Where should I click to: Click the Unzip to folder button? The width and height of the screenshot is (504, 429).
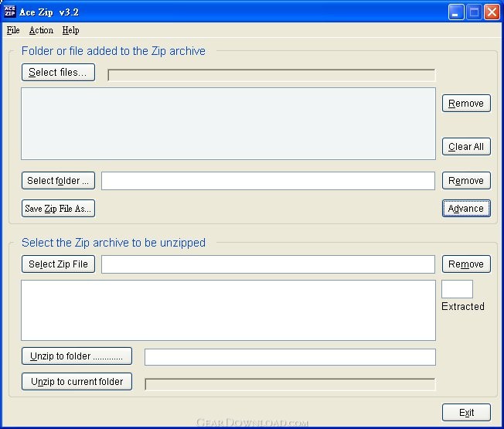(77, 356)
